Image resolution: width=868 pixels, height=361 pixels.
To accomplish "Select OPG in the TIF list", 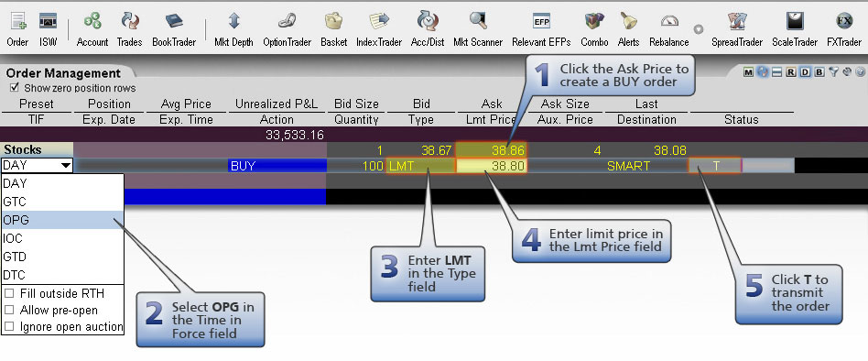I will [62, 220].
